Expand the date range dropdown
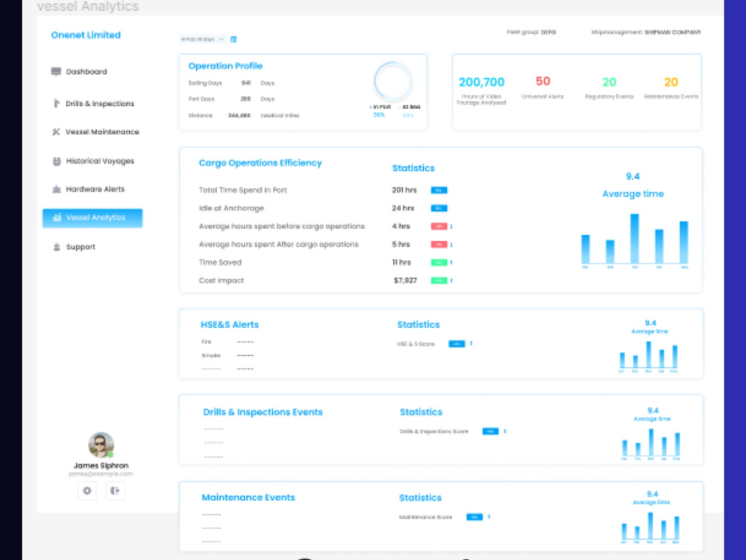The height and width of the screenshot is (560, 746). click(203, 40)
